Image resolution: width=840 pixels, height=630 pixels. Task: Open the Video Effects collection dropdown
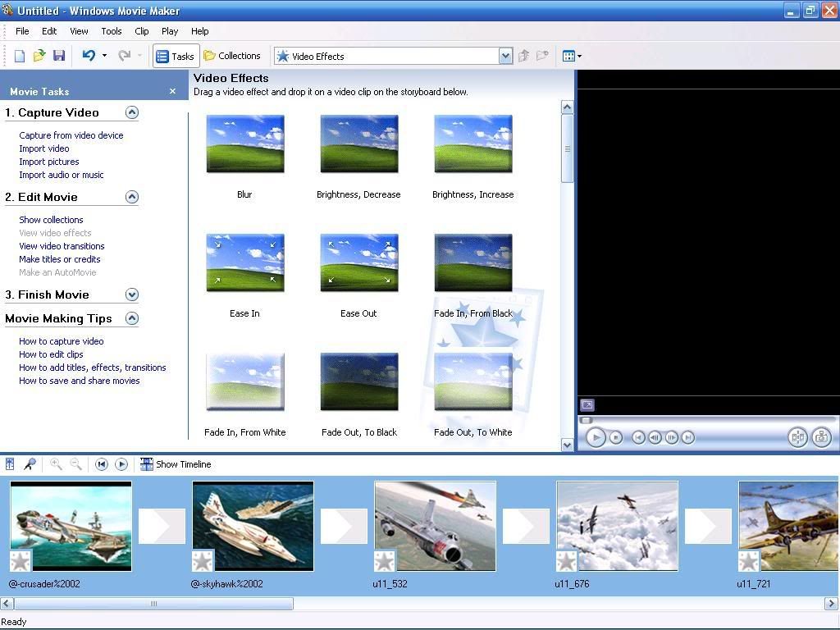point(505,56)
